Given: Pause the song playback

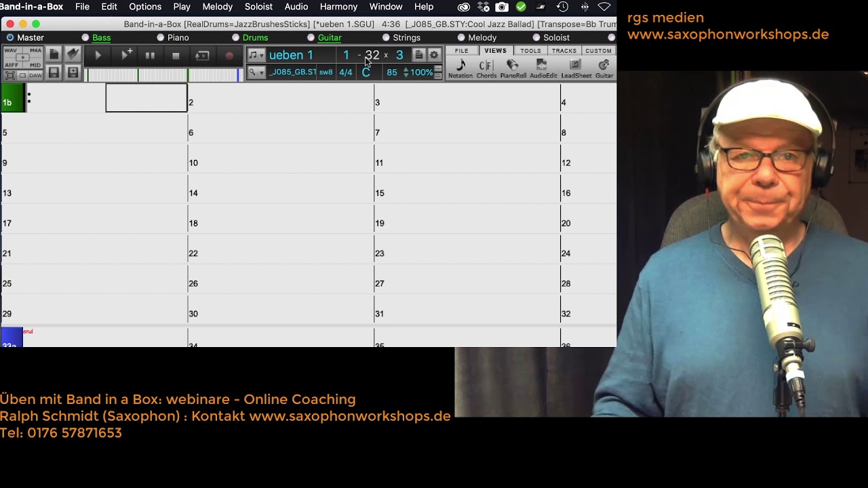Looking at the screenshot, I should (x=150, y=56).
